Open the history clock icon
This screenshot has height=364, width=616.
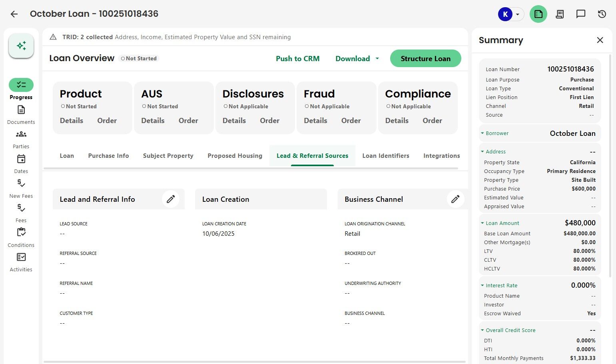point(602,14)
